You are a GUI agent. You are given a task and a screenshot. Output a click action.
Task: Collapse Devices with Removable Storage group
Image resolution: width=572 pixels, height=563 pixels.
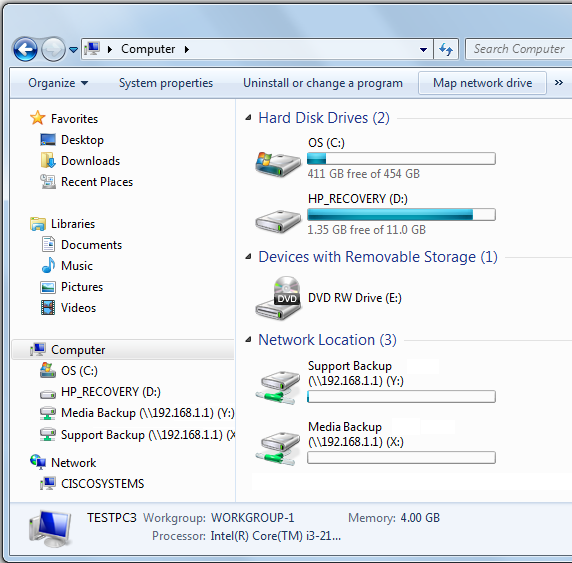[x=248, y=257]
